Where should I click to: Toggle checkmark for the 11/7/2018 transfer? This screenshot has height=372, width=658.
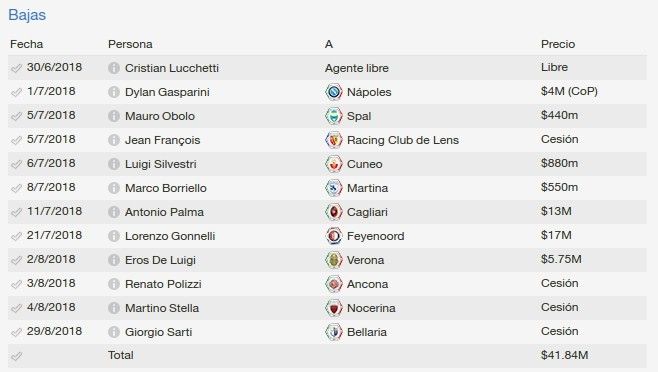[16, 212]
